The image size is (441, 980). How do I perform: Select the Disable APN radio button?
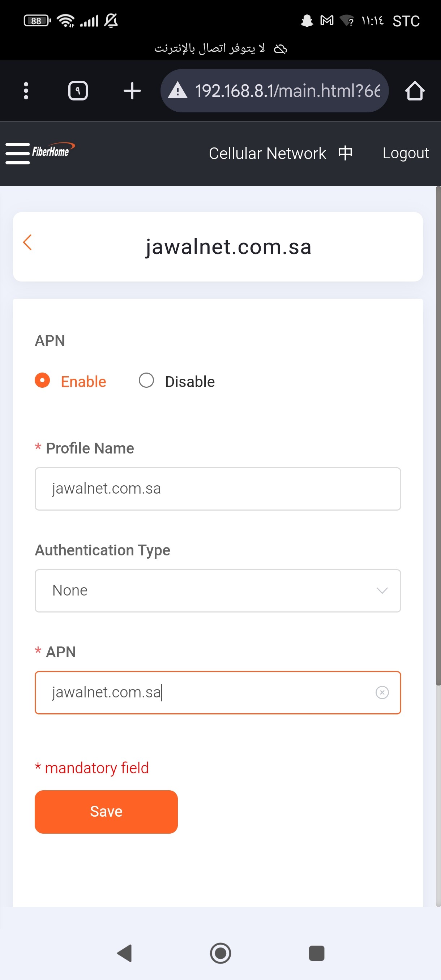[146, 381]
